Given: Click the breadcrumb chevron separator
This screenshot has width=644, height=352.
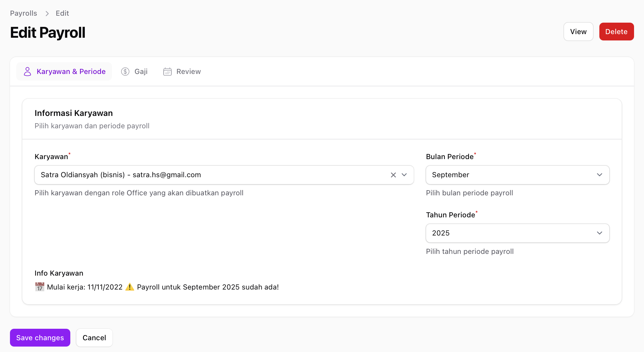Looking at the screenshot, I should (x=47, y=13).
